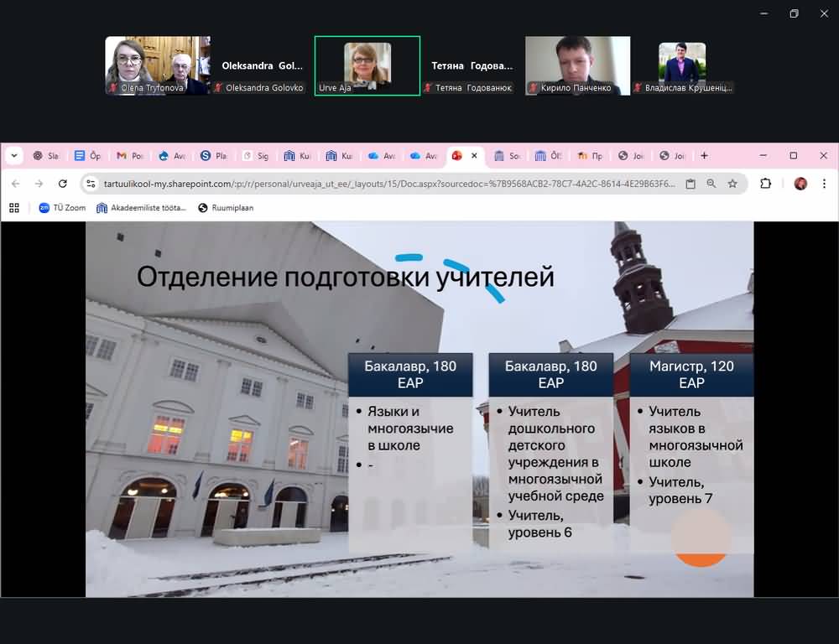Open the Chrome extensions puzzle icon
Viewport: 839px width, 644px height.
764,182
